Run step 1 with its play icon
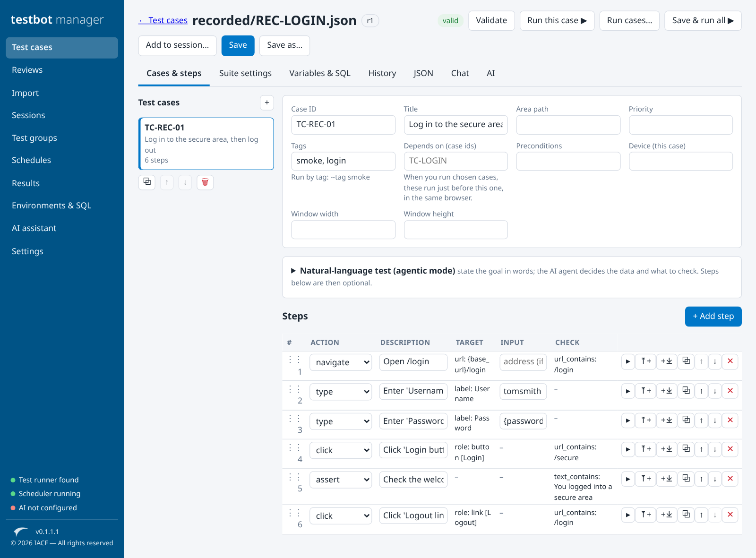The width and height of the screenshot is (756, 558). [x=627, y=361]
